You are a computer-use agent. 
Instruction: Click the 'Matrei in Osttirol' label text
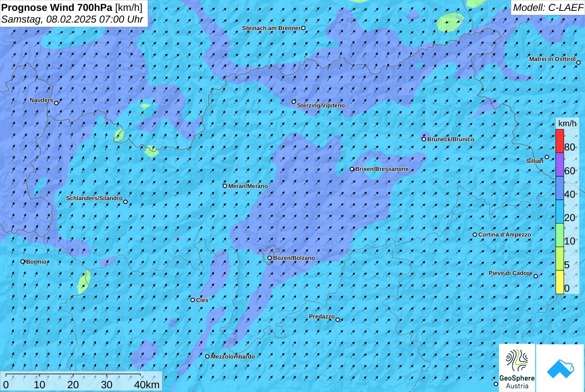(x=552, y=59)
